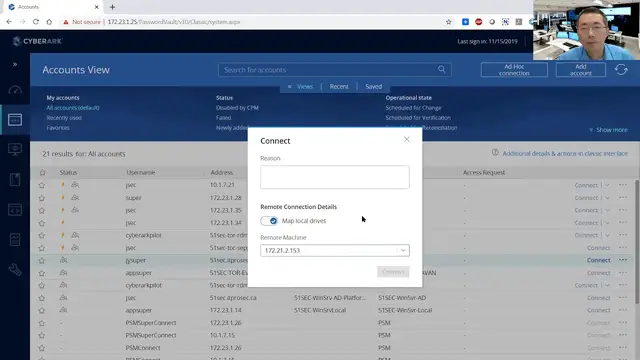Screen dimensions: 640x360
Task: Star the jysuper account row
Action: click(42, 260)
